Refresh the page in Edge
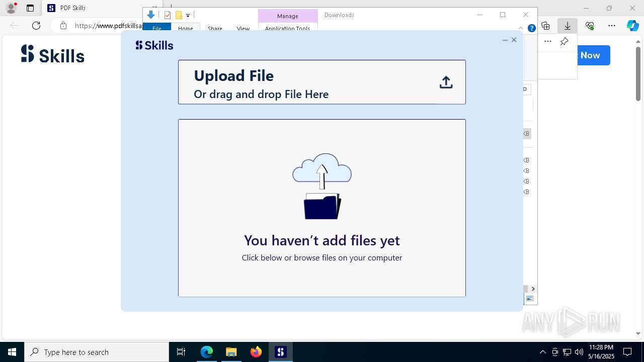 click(x=36, y=26)
